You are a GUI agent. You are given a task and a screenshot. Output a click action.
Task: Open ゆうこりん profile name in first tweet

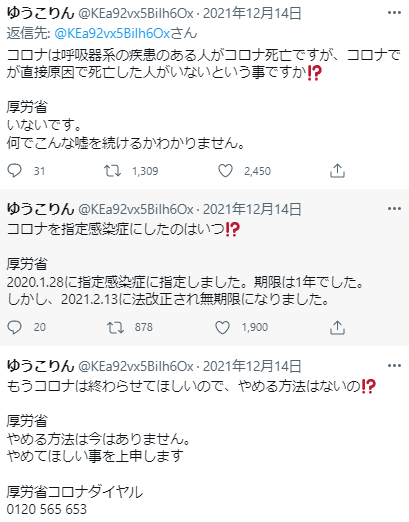40,13
